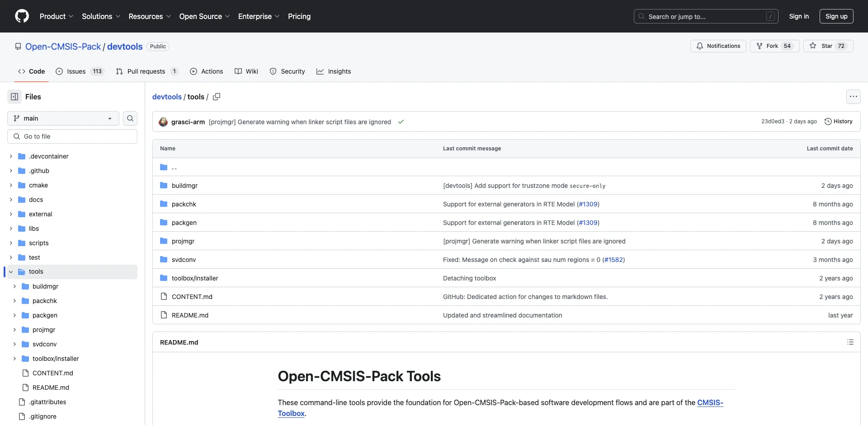Image resolution: width=868 pixels, height=425 pixels.
Task: Open toolbox/installer folder in file table
Action: point(195,278)
